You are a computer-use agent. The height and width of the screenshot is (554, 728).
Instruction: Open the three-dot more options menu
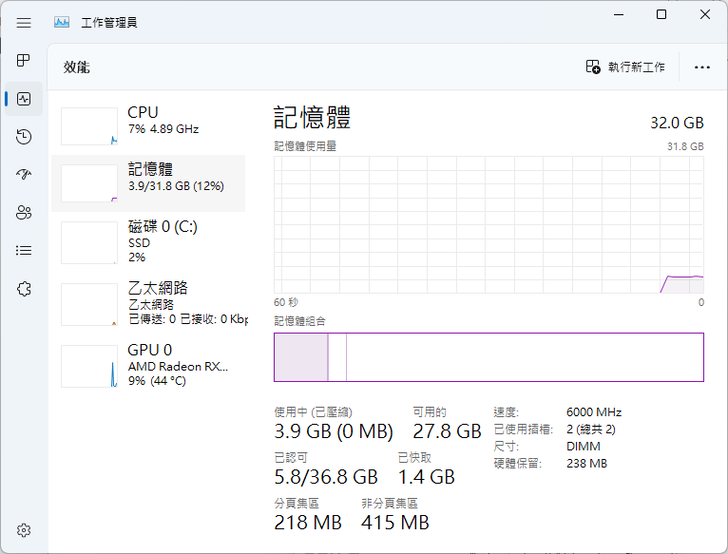click(x=701, y=67)
